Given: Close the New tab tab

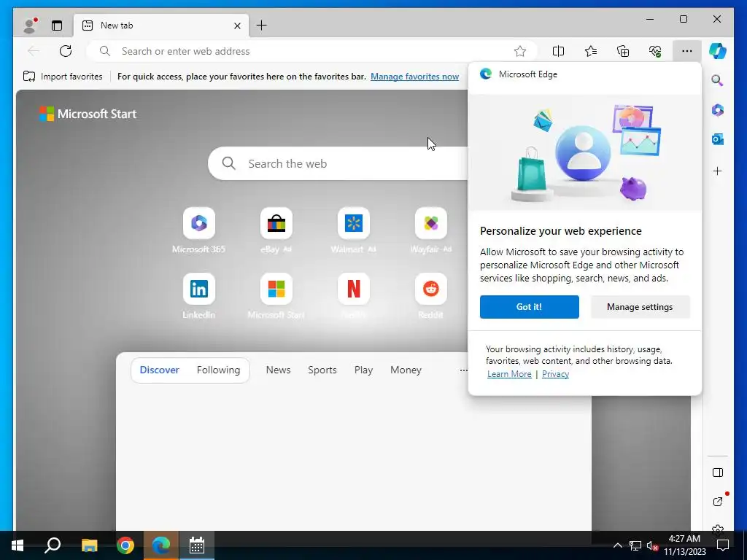Looking at the screenshot, I should pyautogui.click(x=237, y=26).
